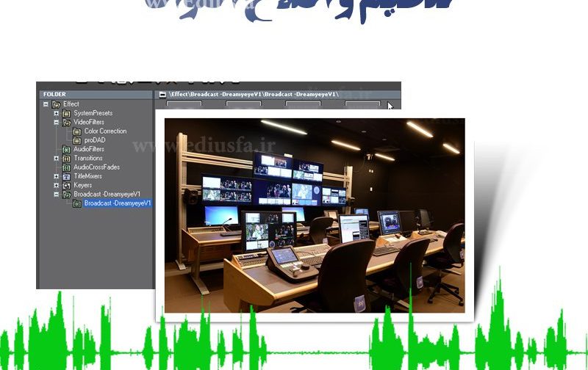Screen dimensions: 588x370
Task: Expand the Transitions node
Action: tap(57, 159)
